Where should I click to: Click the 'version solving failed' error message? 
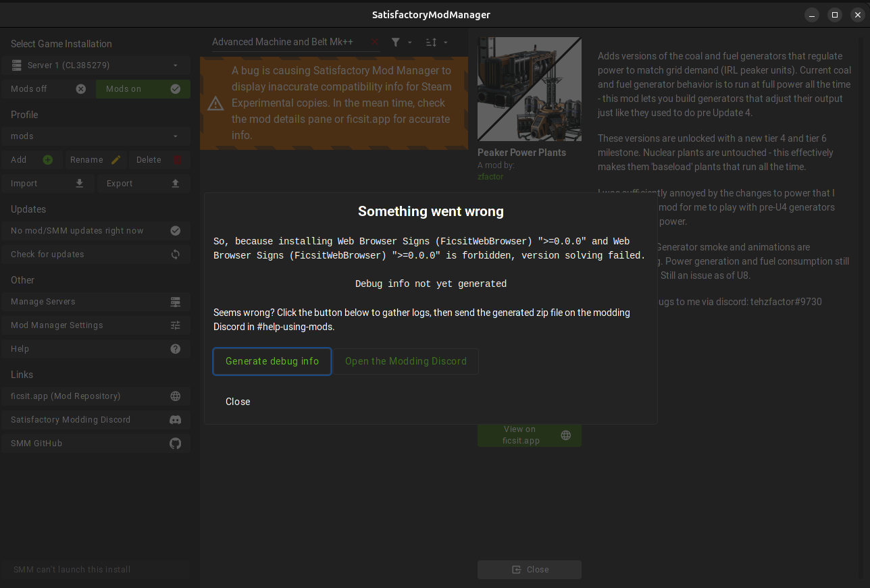(430, 248)
